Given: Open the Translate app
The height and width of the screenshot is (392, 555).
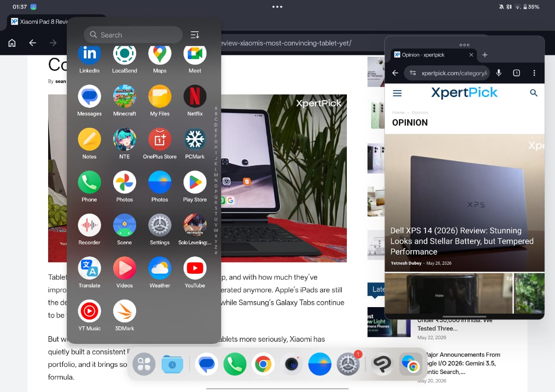Looking at the screenshot, I should tap(89, 268).
